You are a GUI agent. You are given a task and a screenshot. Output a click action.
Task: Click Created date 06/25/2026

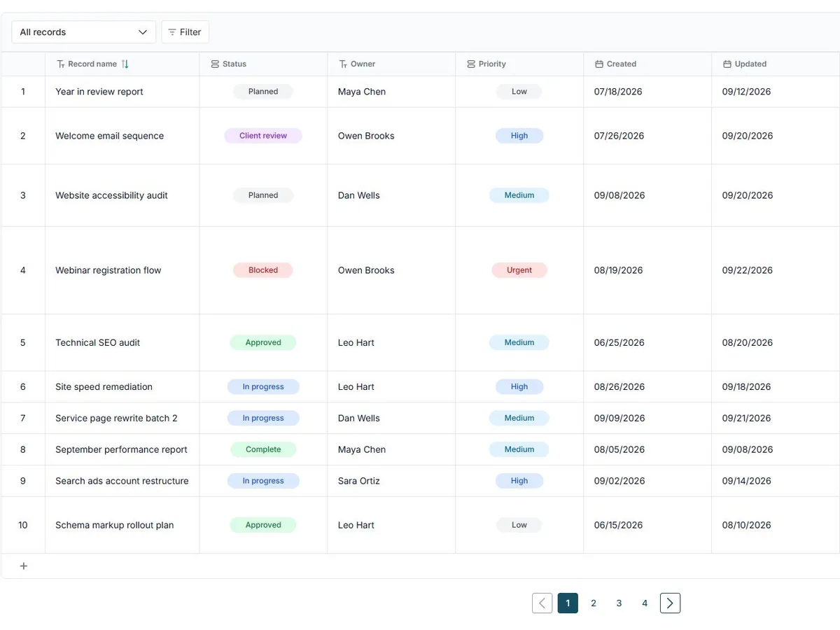click(x=619, y=342)
